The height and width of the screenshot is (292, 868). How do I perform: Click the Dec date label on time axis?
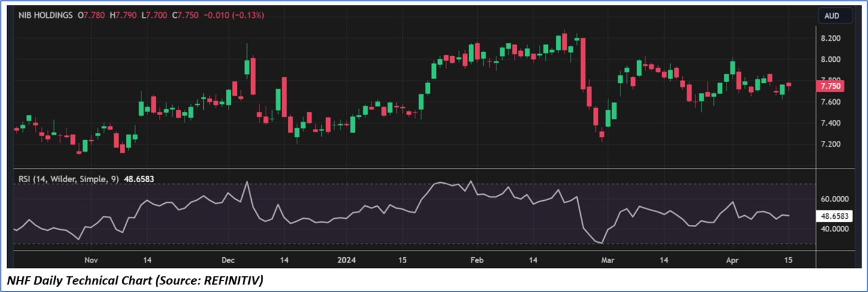[x=228, y=260]
